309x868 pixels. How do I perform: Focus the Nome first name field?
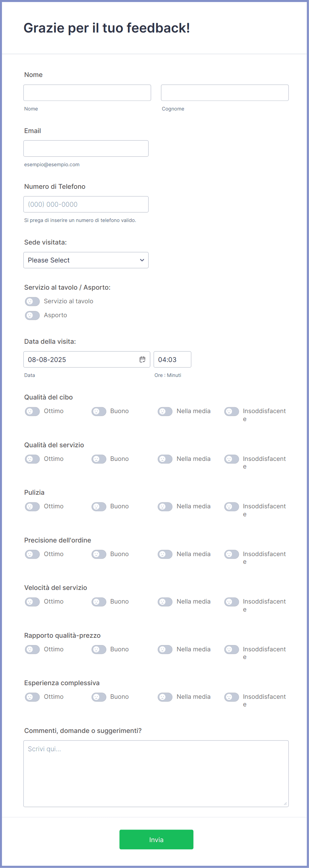(87, 93)
